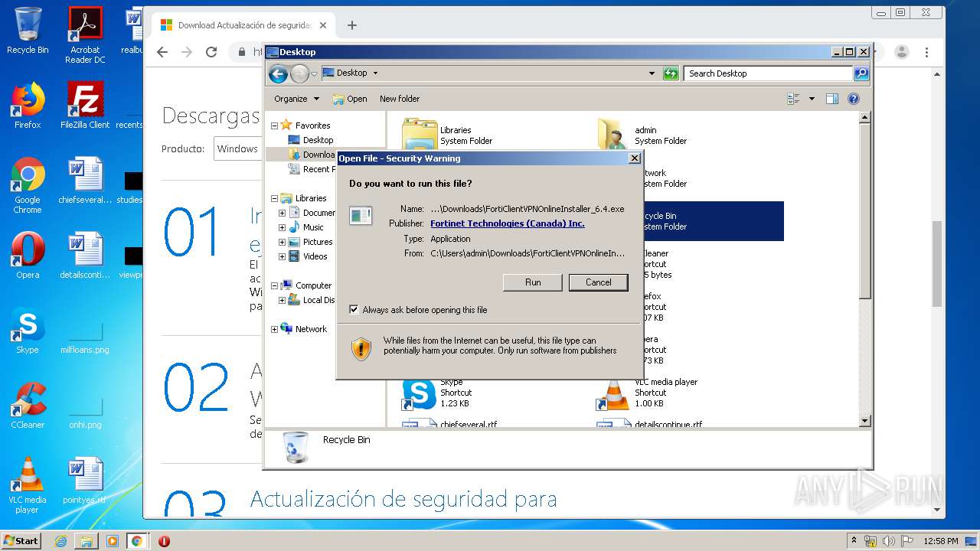Collapse the Libraries tree node

[274, 198]
